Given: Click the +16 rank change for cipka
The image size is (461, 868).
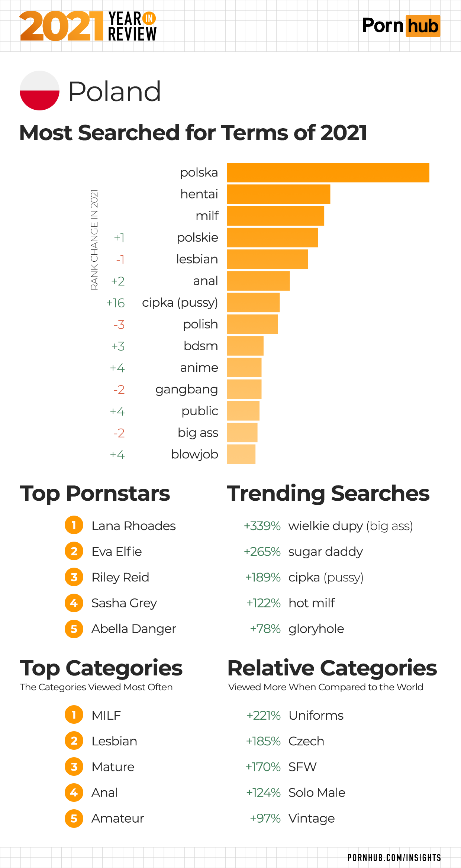Looking at the screenshot, I should click(x=116, y=303).
